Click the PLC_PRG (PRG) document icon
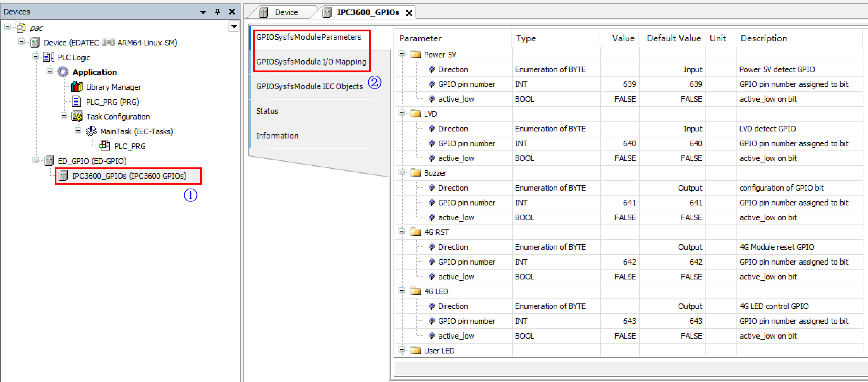Image resolution: width=868 pixels, height=382 pixels. point(77,101)
